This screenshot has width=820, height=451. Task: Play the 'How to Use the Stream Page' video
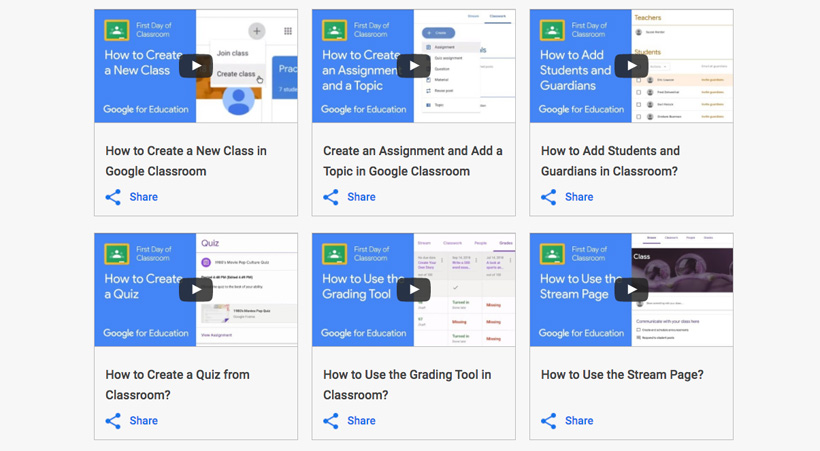[x=631, y=290]
